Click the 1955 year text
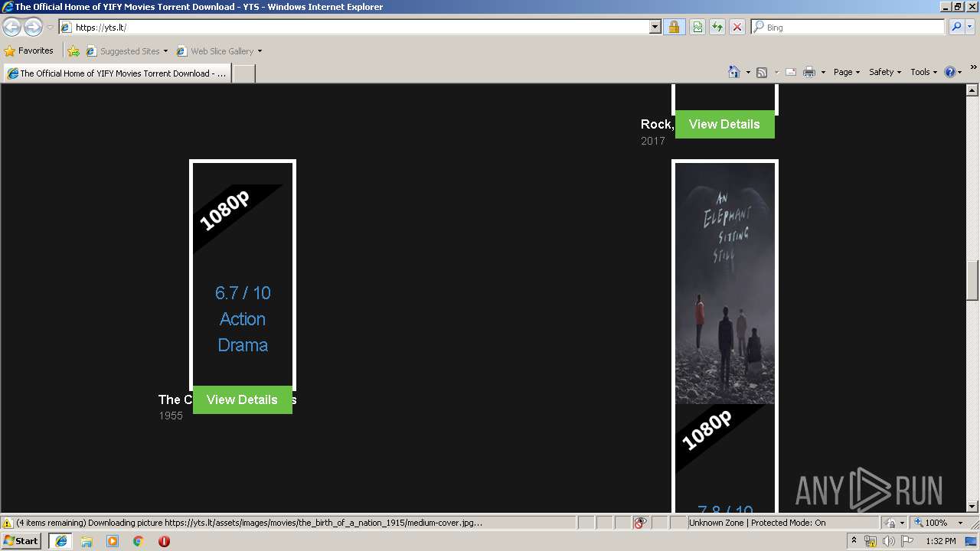This screenshot has height=551, width=980. [x=171, y=416]
